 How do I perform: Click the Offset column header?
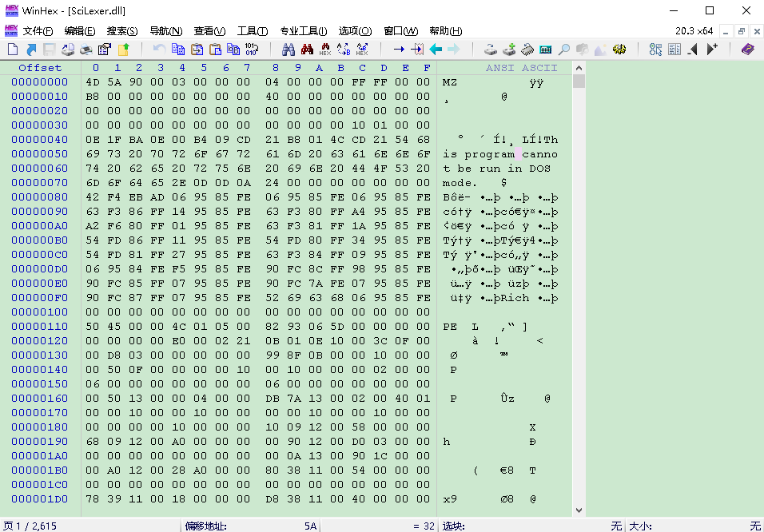40,68
